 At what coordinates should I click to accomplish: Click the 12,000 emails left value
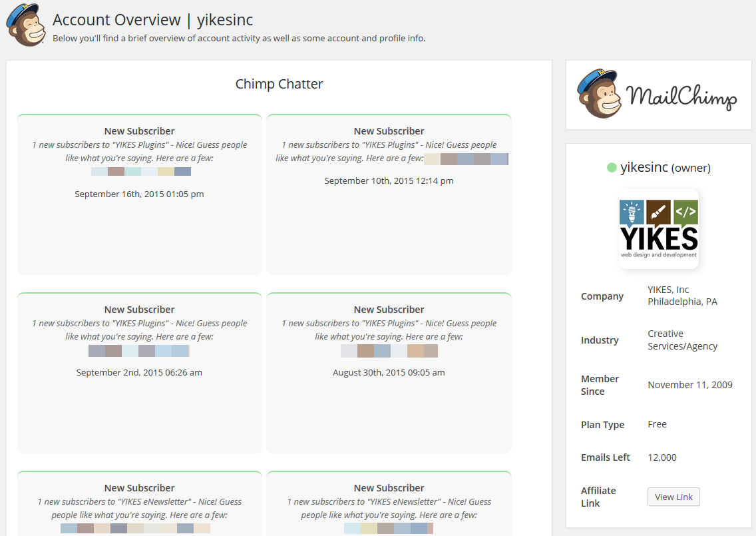pos(662,457)
